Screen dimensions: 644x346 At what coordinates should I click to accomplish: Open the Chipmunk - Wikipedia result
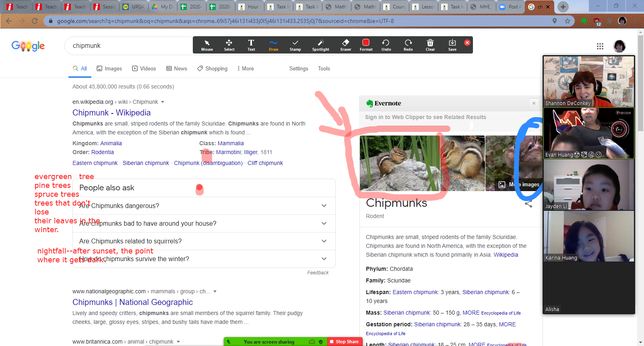111,113
